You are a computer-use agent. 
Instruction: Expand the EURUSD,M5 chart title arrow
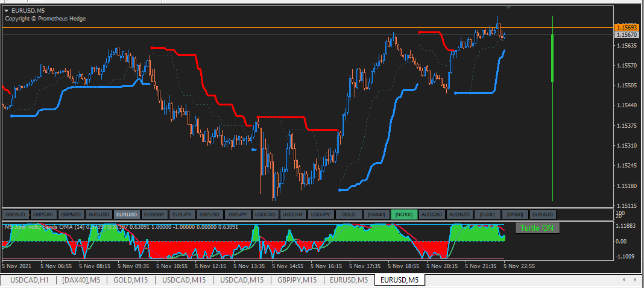(x=7, y=11)
